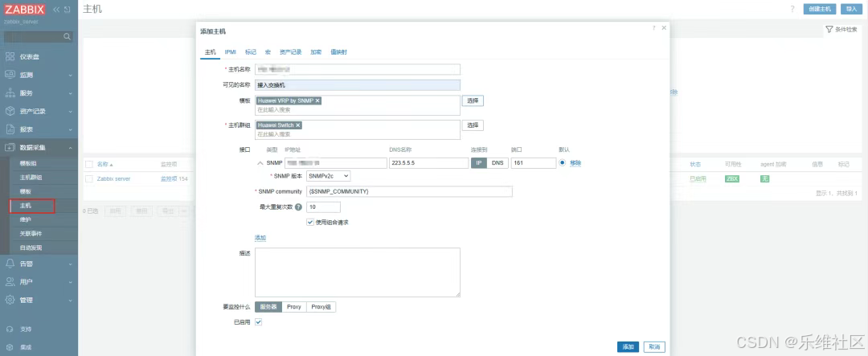Click 选择 next to the 主机群组 field

pos(473,125)
